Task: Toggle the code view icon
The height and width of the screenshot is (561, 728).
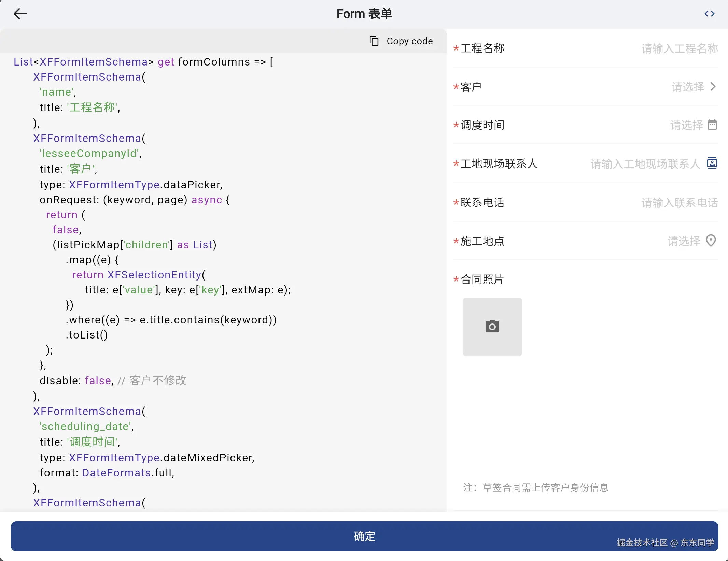Action: tap(709, 14)
